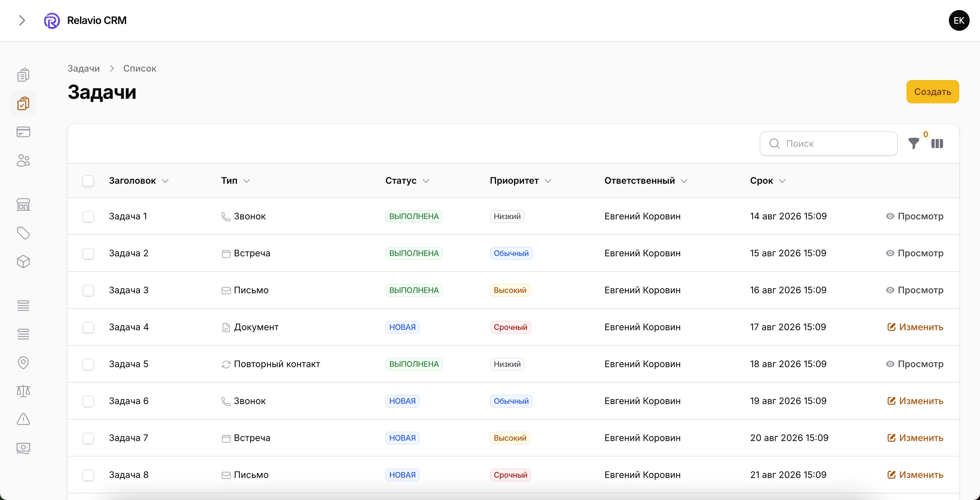
Task: Check the box for Задача 8
Action: 88,475
